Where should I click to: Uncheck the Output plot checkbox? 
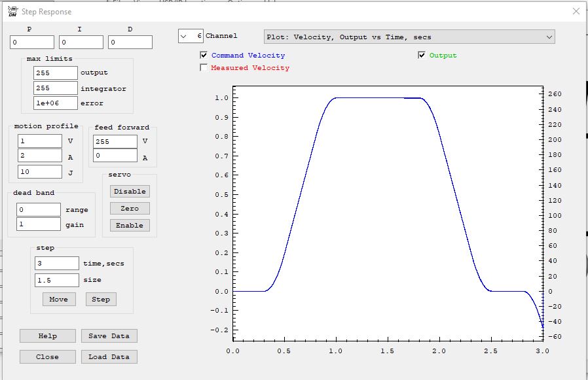422,56
